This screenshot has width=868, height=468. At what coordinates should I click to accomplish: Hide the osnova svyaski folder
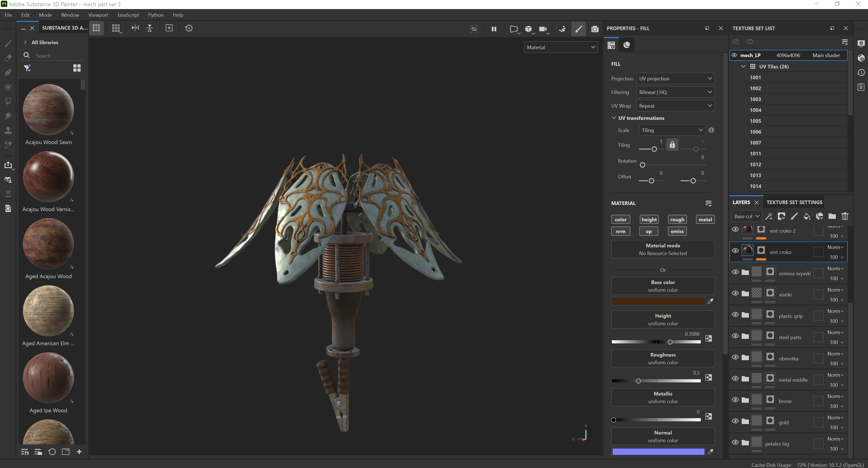[x=735, y=272]
